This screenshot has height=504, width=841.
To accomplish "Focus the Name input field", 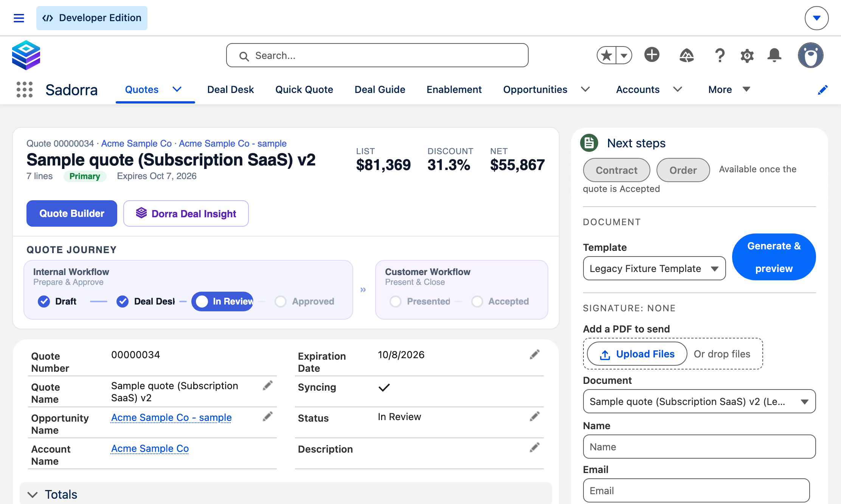I will (699, 447).
